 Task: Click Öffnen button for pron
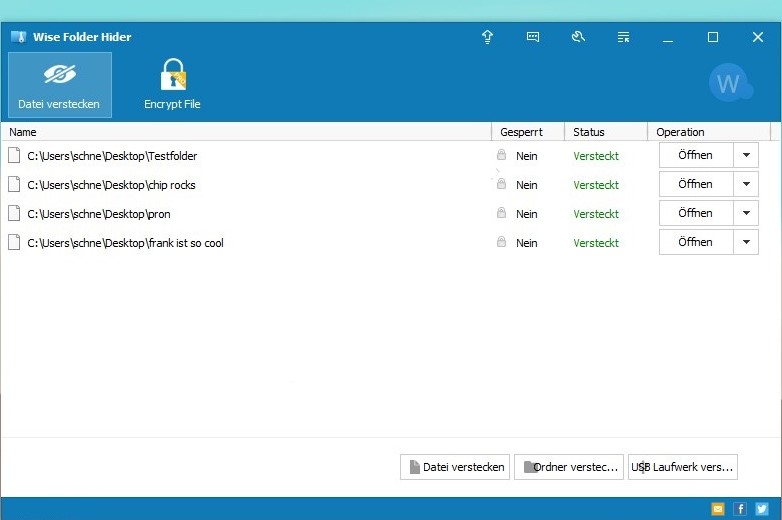696,213
